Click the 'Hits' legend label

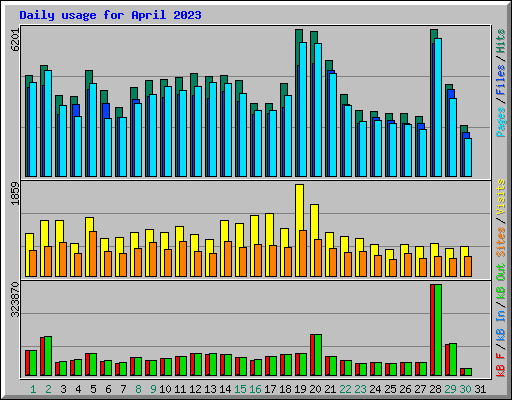(x=501, y=41)
